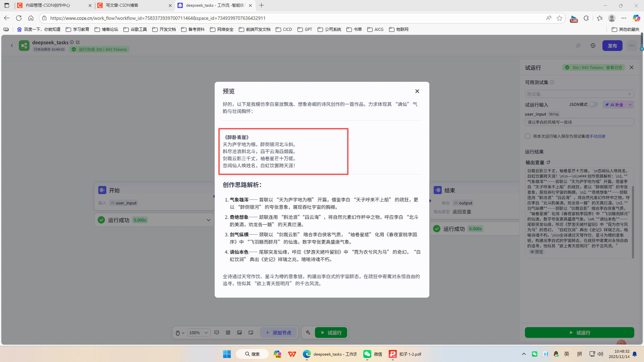Click the 手动创建 link
Viewport: 644px width, 362px height.
click(598, 136)
